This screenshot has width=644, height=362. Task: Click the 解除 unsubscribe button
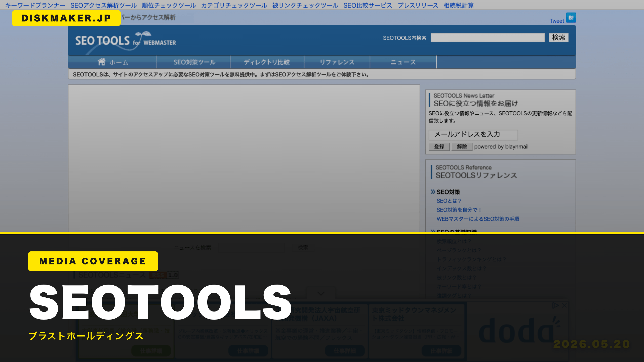tap(462, 147)
